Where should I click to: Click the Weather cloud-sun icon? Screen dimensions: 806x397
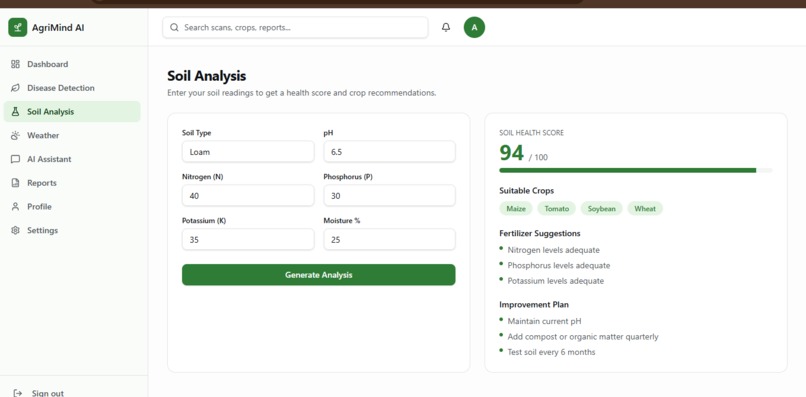pos(15,135)
